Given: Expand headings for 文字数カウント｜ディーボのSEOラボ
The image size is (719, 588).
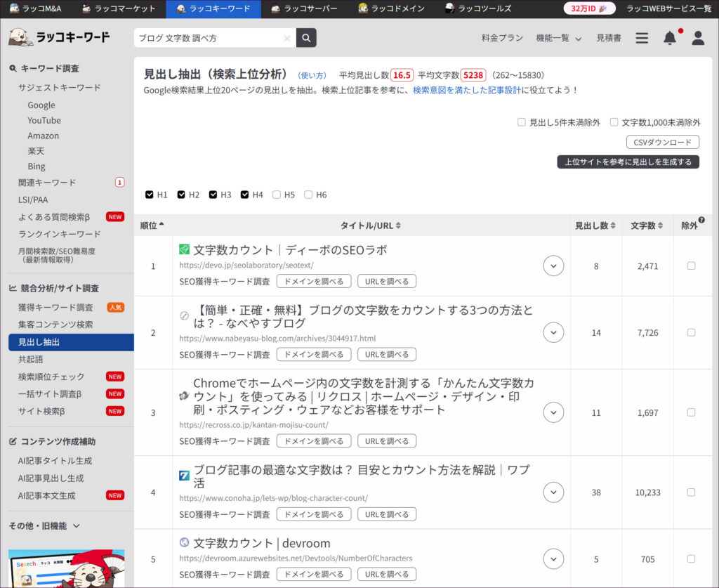Looking at the screenshot, I should click(x=553, y=266).
